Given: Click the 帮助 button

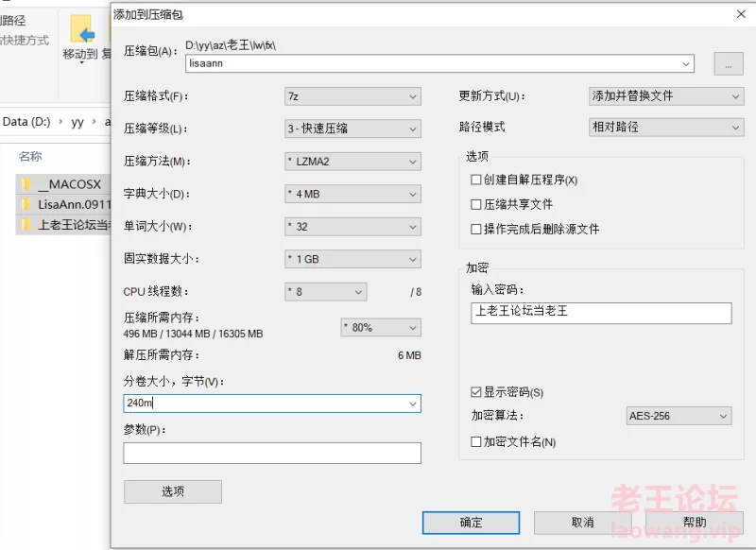Looking at the screenshot, I should [x=695, y=523].
